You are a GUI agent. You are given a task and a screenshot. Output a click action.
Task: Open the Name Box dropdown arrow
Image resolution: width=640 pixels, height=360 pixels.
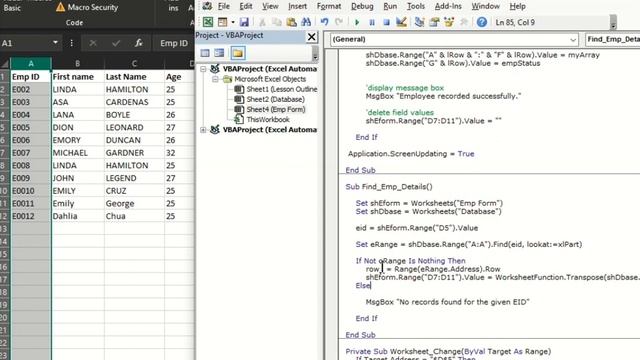tap(55, 42)
